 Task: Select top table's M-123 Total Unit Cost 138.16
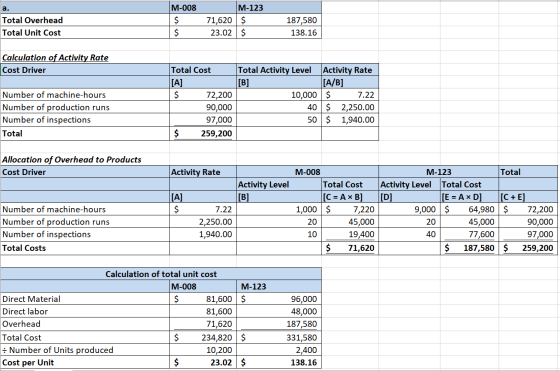[x=279, y=32]
